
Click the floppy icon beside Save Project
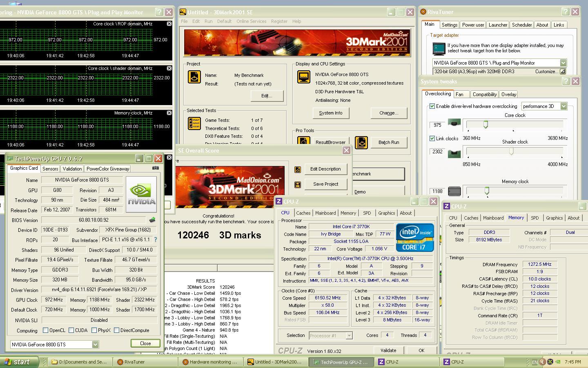(x=298, y=185)
